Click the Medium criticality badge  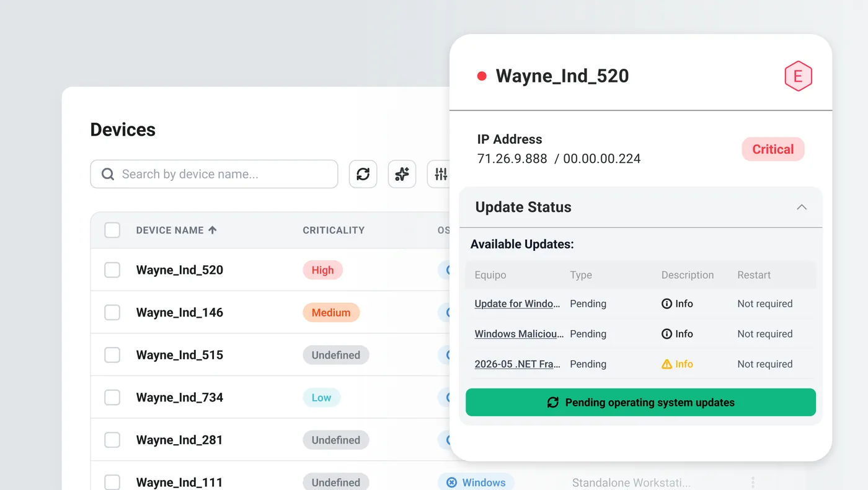pyautogui.click(x=331, y=312)
